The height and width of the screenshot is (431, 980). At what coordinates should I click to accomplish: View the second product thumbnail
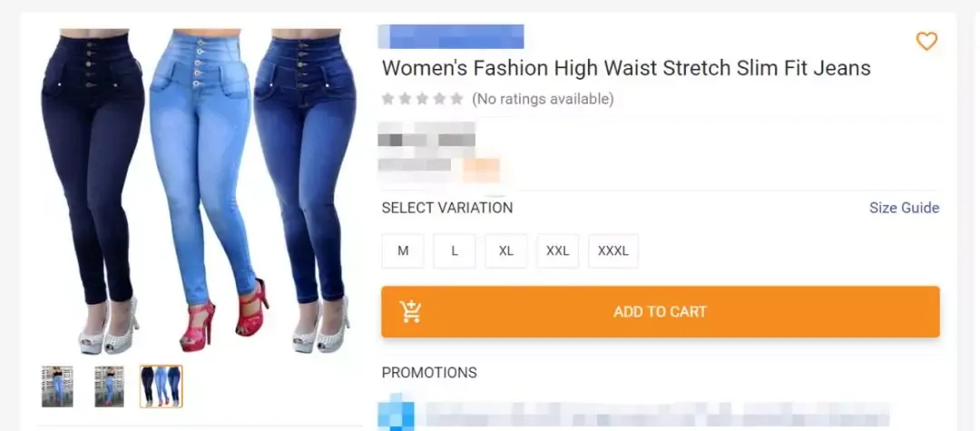[110, 387]
